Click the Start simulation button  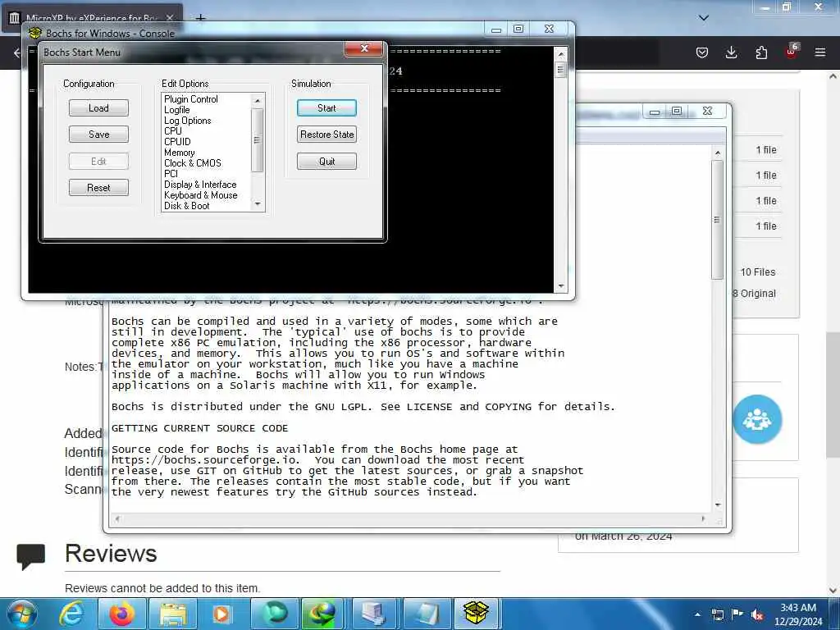pos(326,108)
